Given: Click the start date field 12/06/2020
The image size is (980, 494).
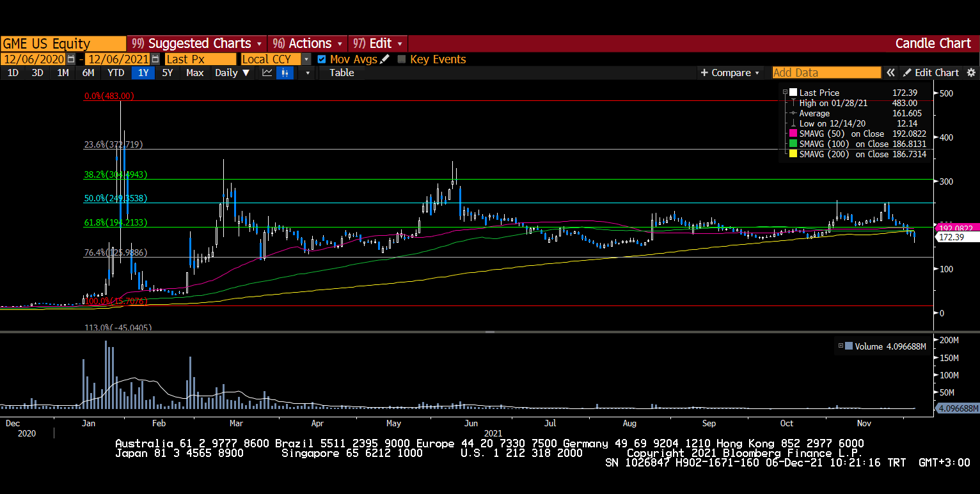Looking at the screenshot, I should click(x=34, y=59).
